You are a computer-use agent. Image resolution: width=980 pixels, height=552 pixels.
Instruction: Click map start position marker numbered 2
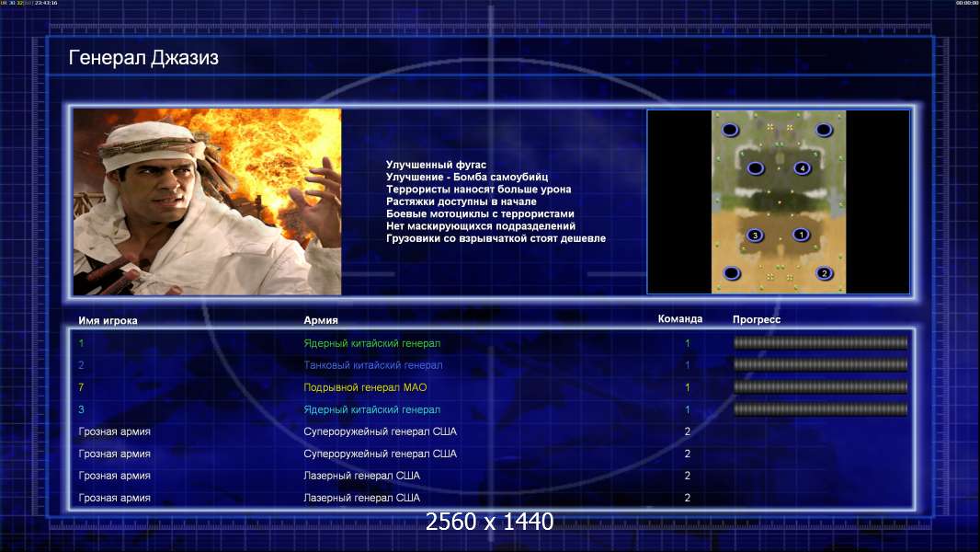[824, 273]
